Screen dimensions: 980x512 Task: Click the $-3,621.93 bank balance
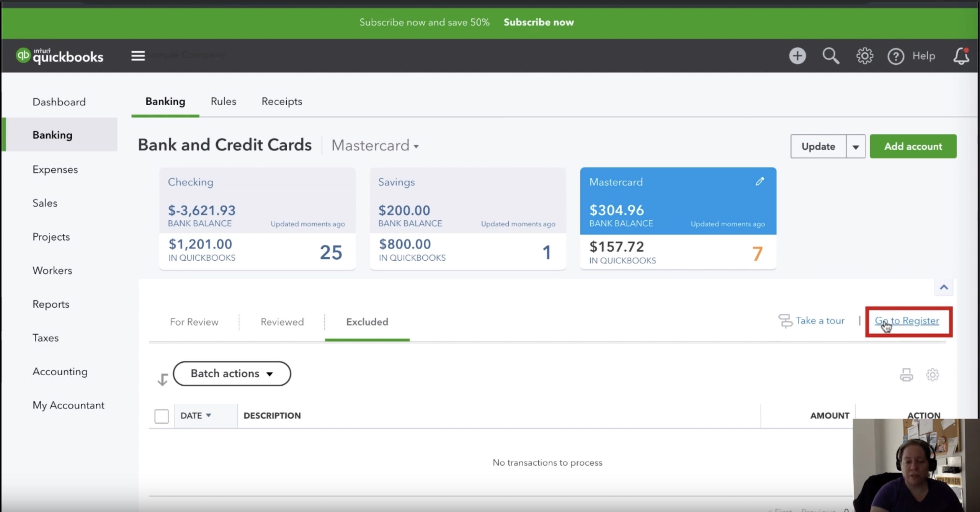(x=202, y=210)
